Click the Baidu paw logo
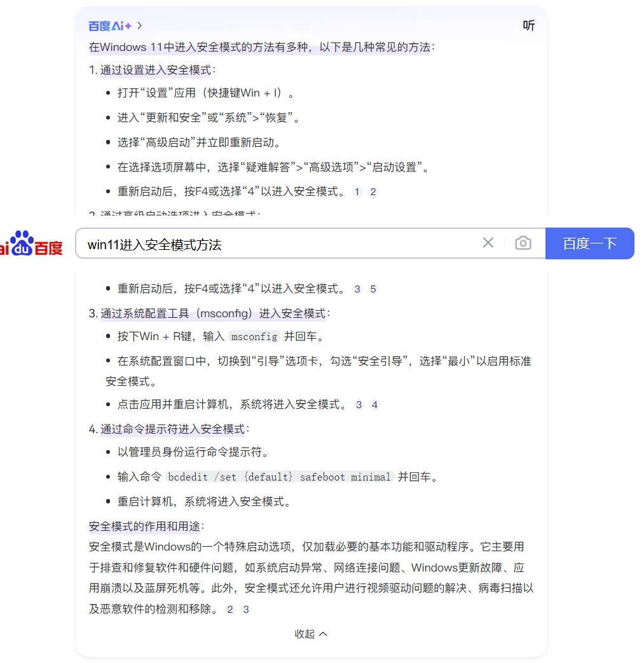This screenshot has height=663, width=644. pyautogui.click(x=31, y=243)
